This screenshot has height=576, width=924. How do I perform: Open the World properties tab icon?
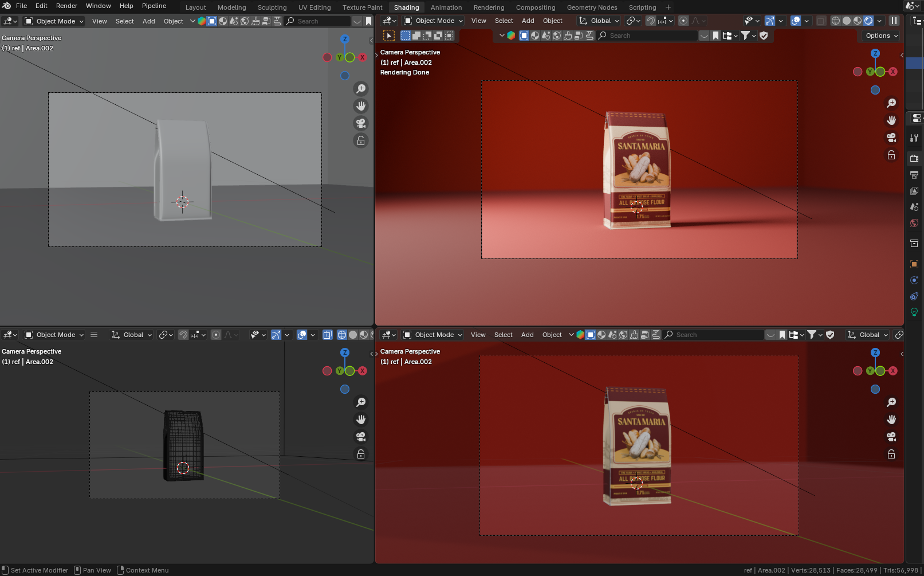[914, 223]
